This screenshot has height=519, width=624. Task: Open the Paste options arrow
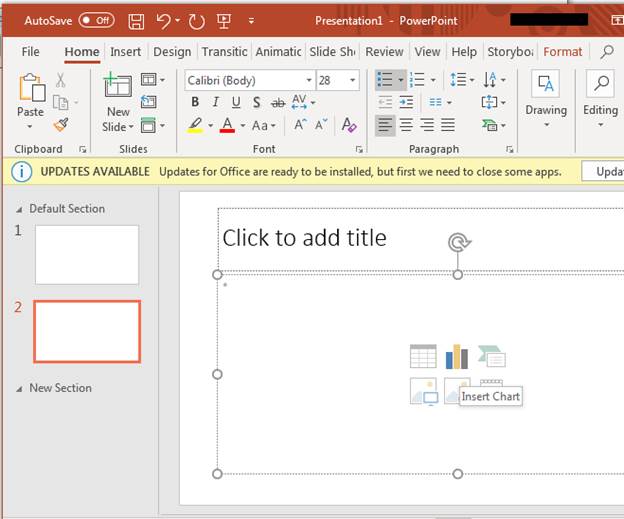tap(30, 127)
